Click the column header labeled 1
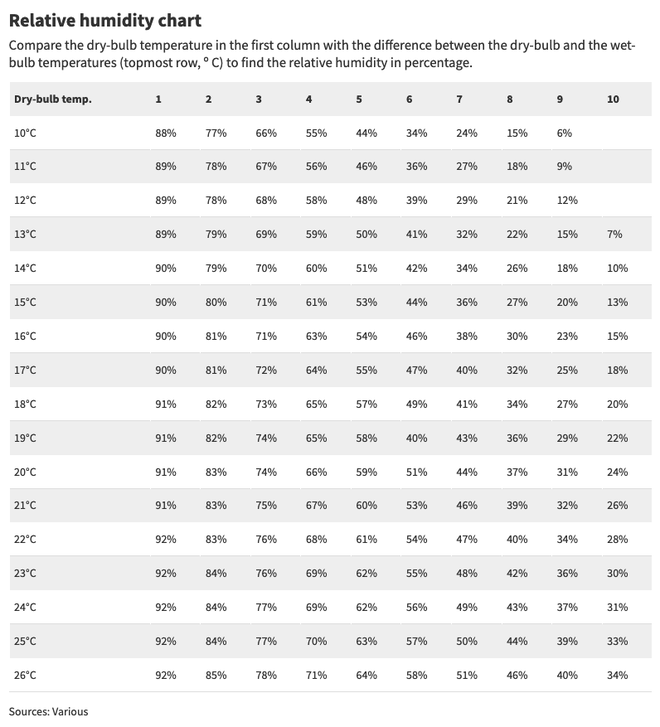The height and width of the screenshot is (727, 660). tap(158, 99)
